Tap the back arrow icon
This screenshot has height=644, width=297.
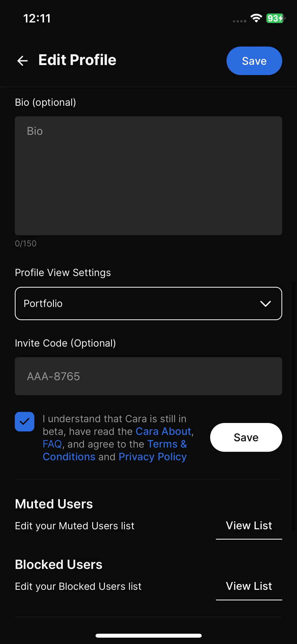click(22, 61)
